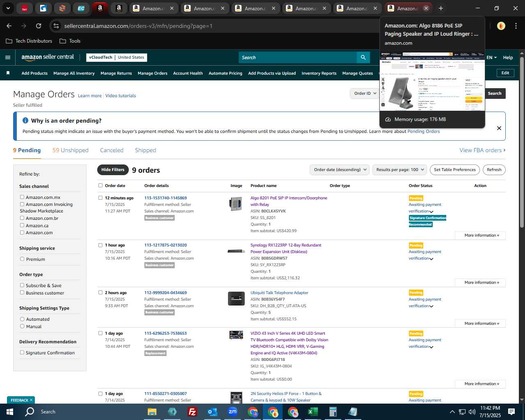Viewport: 525px width, 420px height.
Task: Open the Results per page: 100 dropdown
Action: (399, 170)
